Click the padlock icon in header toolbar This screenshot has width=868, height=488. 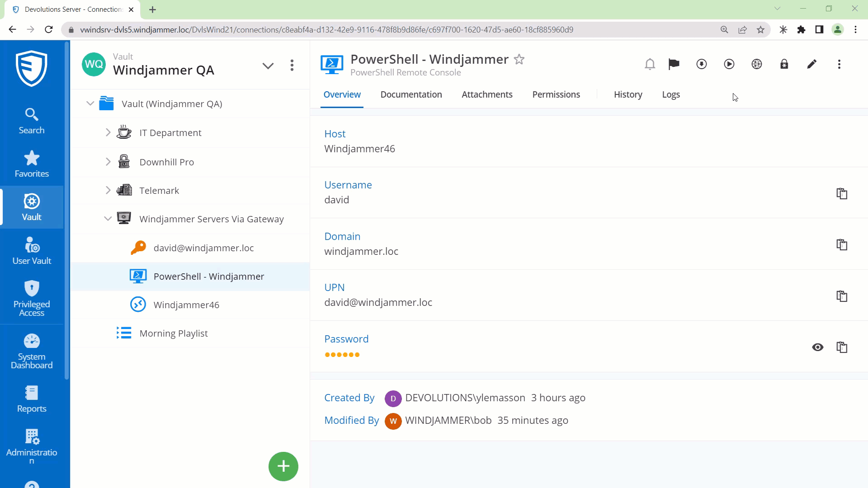click(x=784, y=64)
